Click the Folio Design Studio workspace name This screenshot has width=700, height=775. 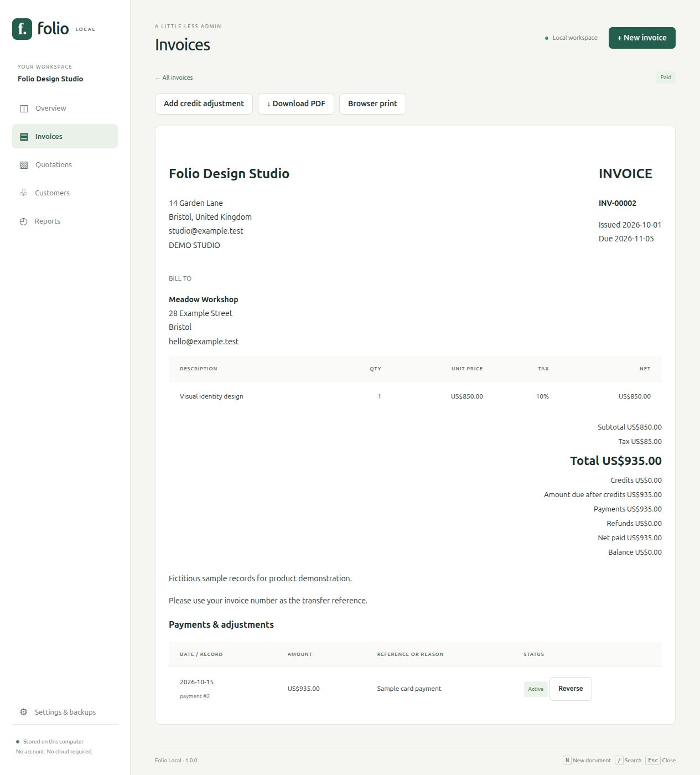[x=50, y=79]
